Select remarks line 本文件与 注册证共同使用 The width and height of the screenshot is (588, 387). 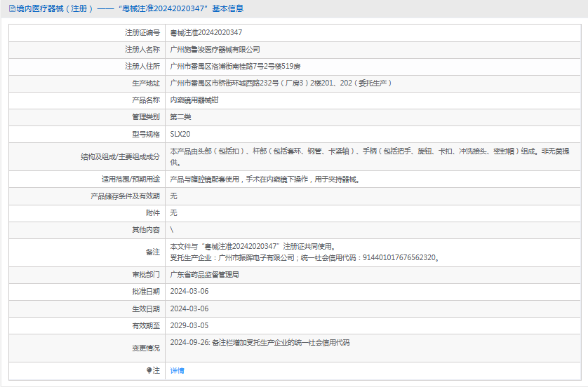[253, 247]
